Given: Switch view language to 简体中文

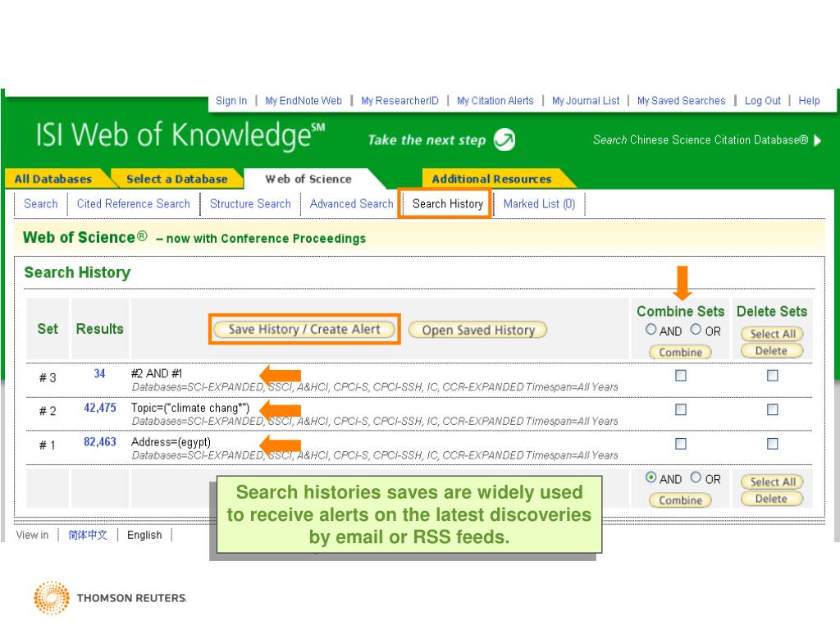Looking at the screenshot, I should coord(87,535).
